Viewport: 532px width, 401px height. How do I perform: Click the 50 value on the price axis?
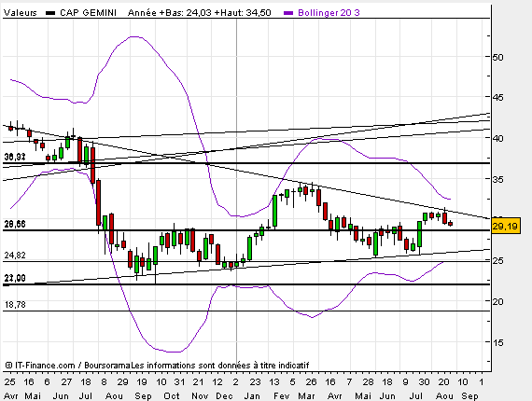coord(497,57)
